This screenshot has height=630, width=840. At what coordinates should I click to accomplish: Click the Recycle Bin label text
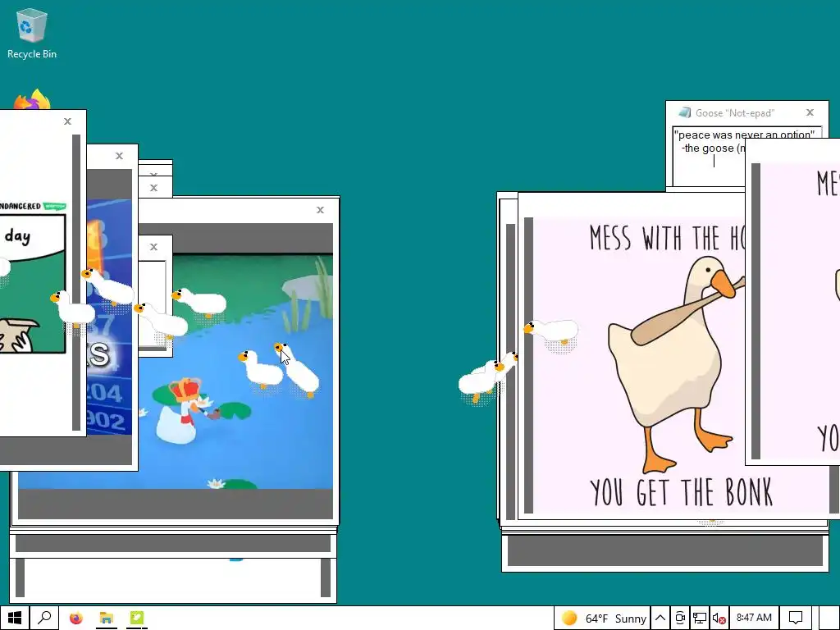click(x=32, y=54)
